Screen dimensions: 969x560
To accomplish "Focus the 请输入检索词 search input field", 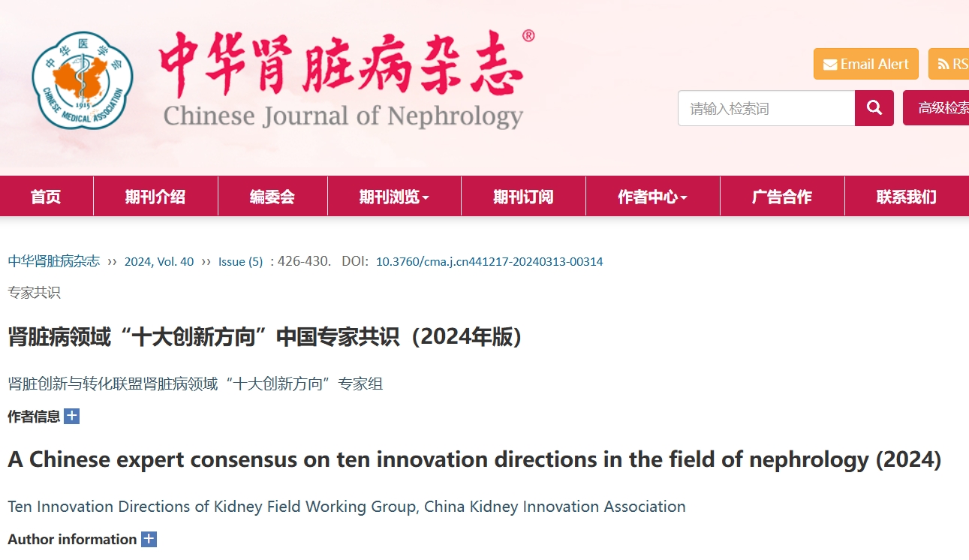I will point(766,108).
